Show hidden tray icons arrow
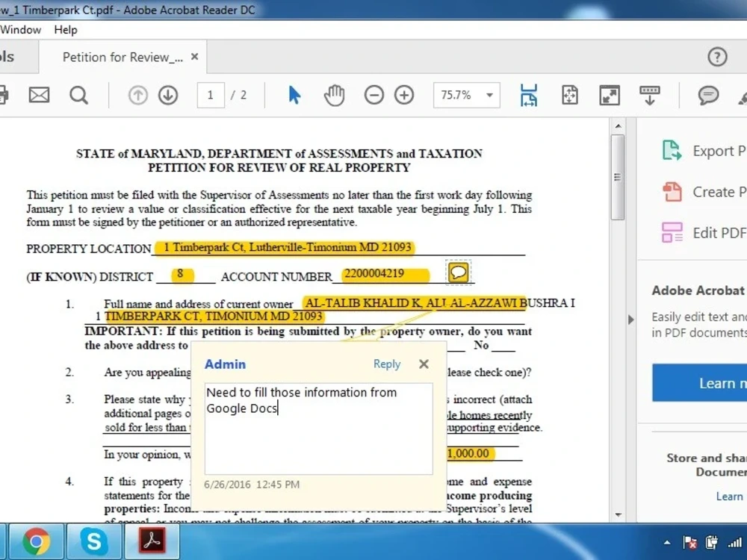Viewport: 747px width, 560px height. [x=667, y=542]
